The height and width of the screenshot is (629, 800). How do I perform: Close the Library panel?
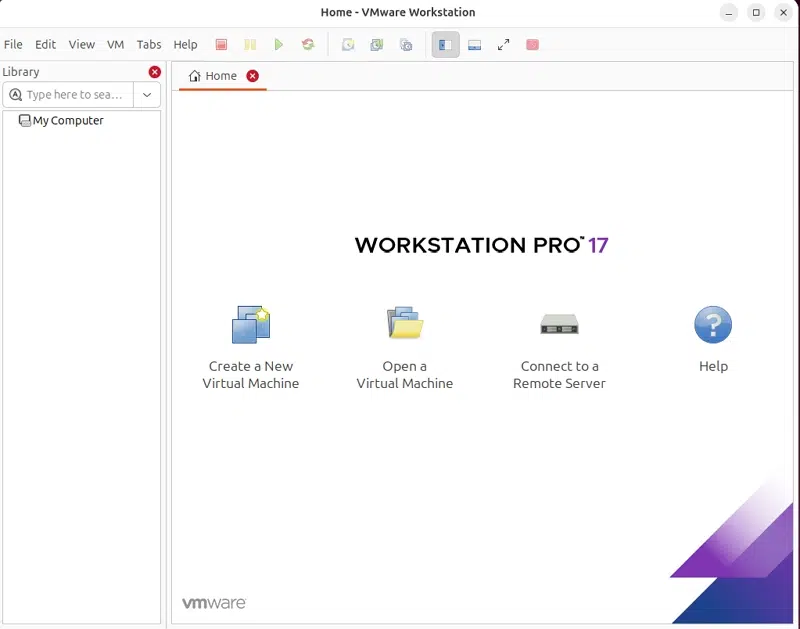point(155,72)
